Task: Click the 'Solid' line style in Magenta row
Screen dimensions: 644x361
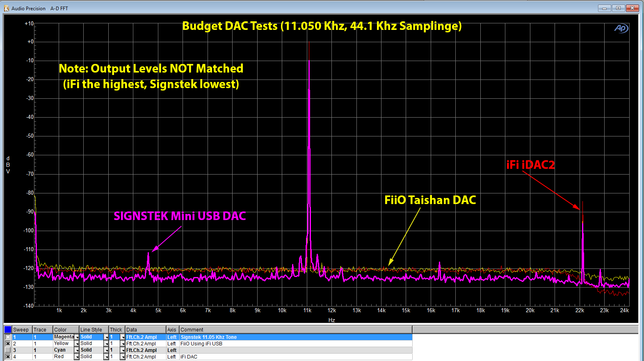Action: (91, 337)
